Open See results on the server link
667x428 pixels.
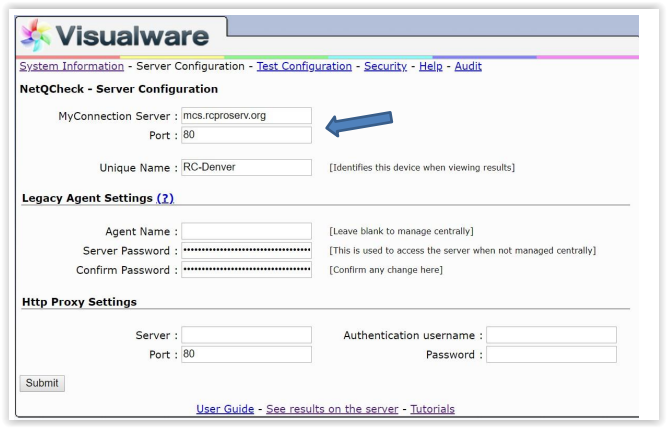pos(332,409)
